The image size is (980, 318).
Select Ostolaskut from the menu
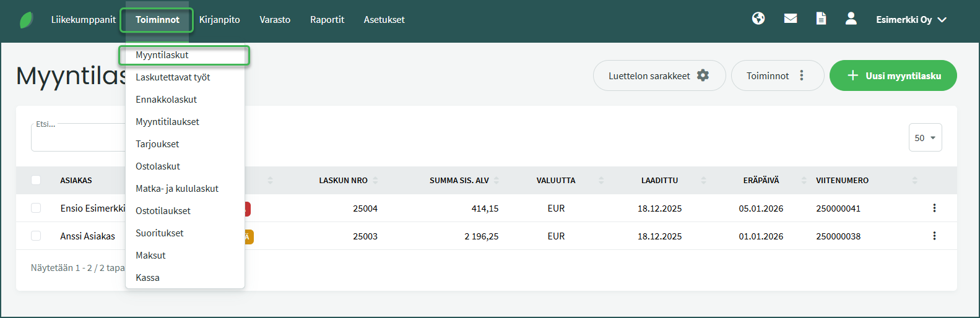(x=158, y=166)
